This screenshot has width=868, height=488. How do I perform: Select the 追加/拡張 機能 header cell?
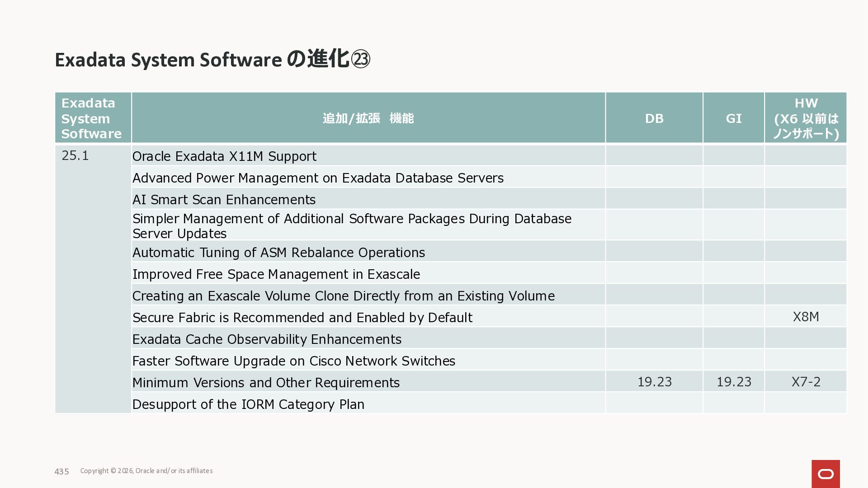coord(368,118)
